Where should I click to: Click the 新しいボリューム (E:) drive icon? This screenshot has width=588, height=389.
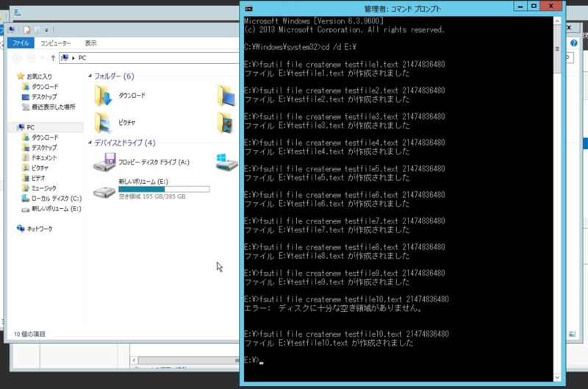pyautogui.click(x=105, y=191)
